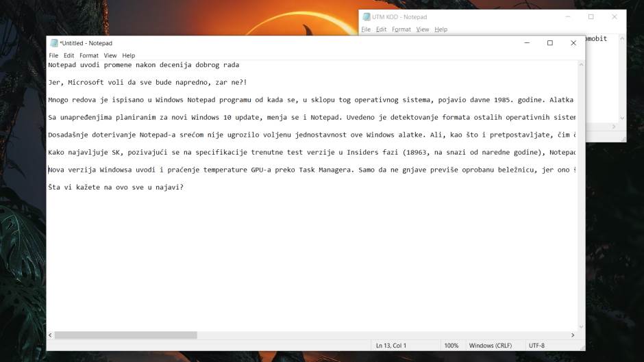Click the left arrow of Untitled's horizontal scrollbar
This screenshot has height=362, width=644.
pos(51,335)
